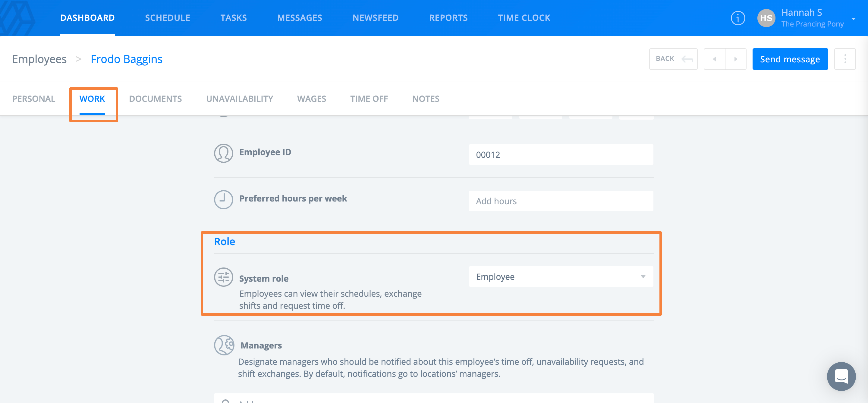
Task: Go to the Tasks section
Action: coord(234,18)
